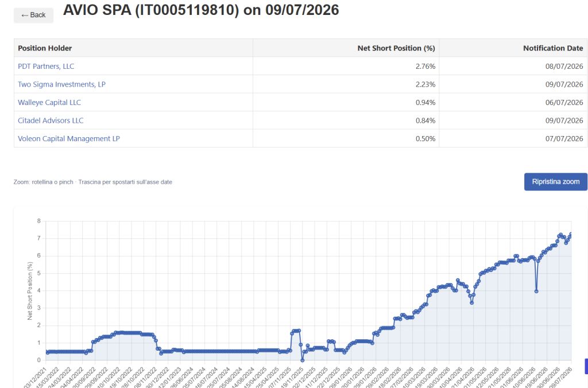The height and width of the screenshot is (388, 588).
Task: Click Two Sigma's 09/07/2026 notification date
Action: 564,84
